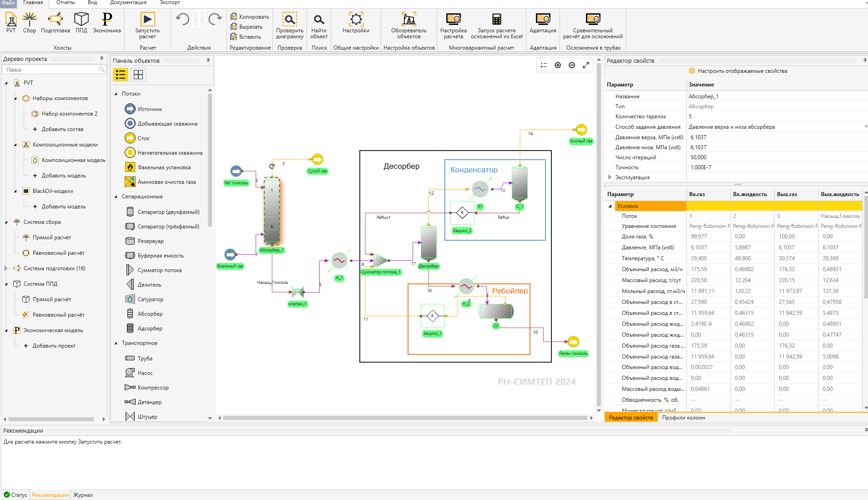
Task: Pin the Дерево проекта panel
Action: pyautogui.click(x=101, y=59)
